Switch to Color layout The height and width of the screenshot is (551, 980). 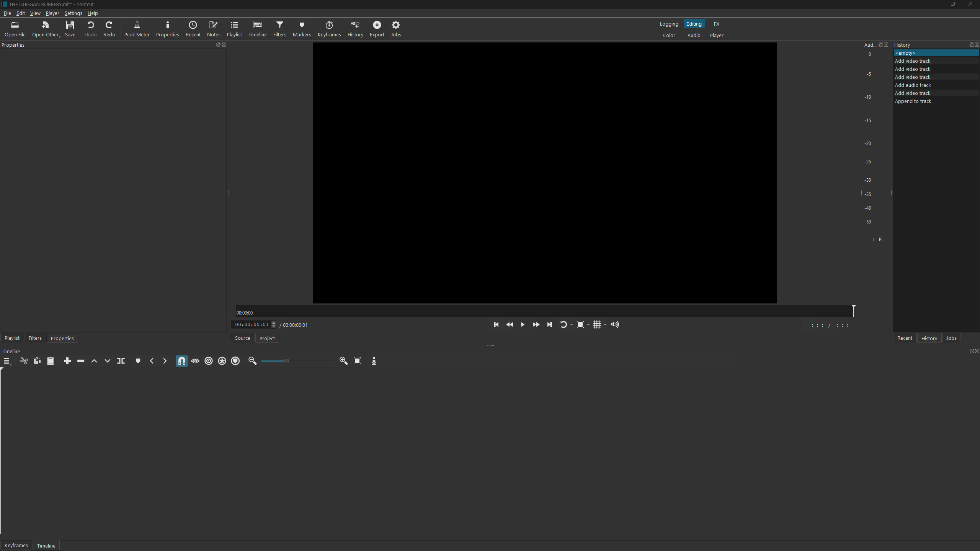click(669, 35)
